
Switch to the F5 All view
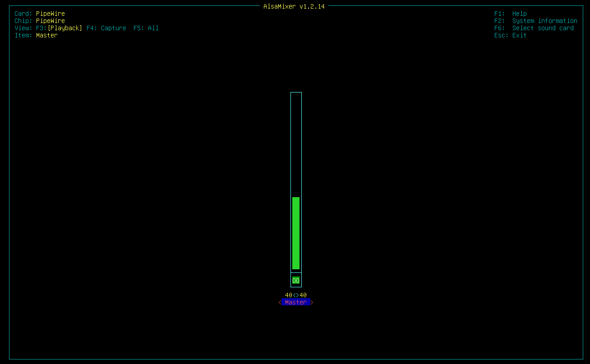tap(146, 28)
